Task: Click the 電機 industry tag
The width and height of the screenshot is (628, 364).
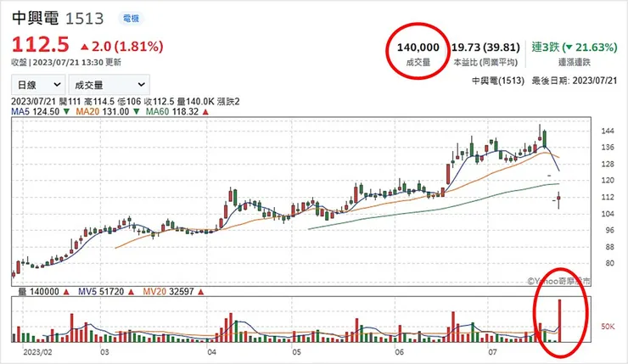Action: tap(131, 19)
